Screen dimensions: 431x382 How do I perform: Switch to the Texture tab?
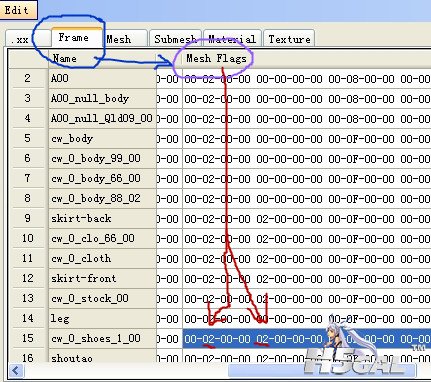(289, 39)
